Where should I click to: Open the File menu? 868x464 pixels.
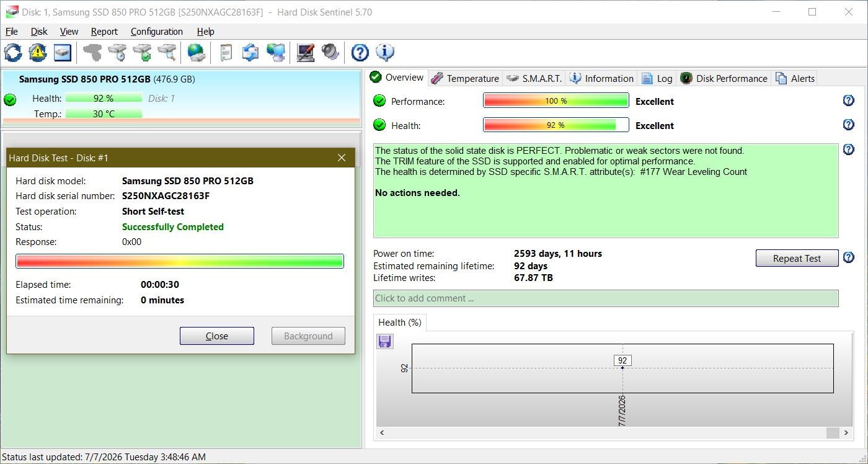(x=11, y=32)
